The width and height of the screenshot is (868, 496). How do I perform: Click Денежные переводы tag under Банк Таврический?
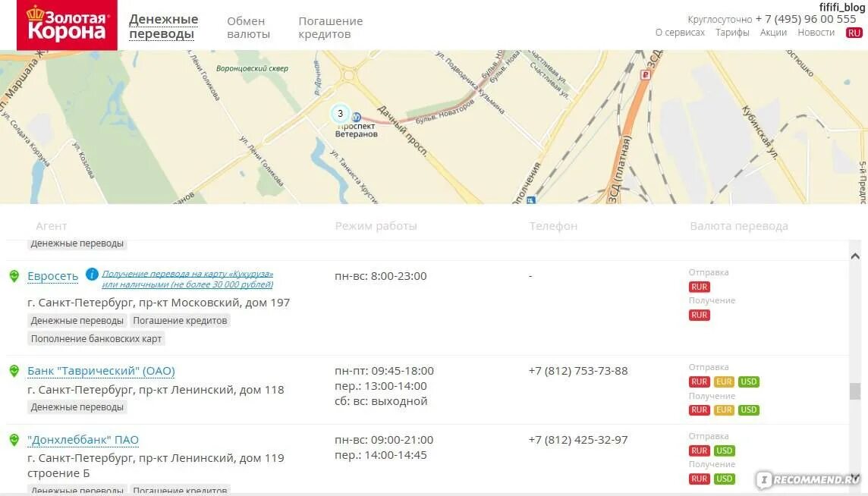(77, 407)
